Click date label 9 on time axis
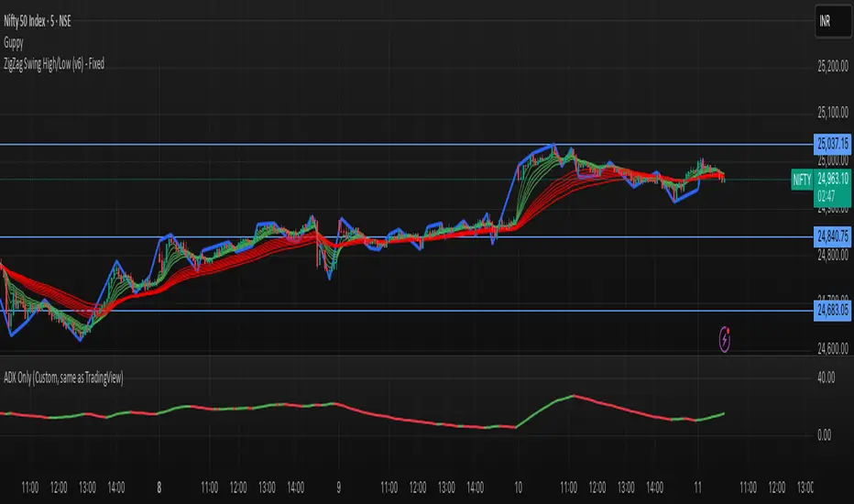 (x=338, y=488)
